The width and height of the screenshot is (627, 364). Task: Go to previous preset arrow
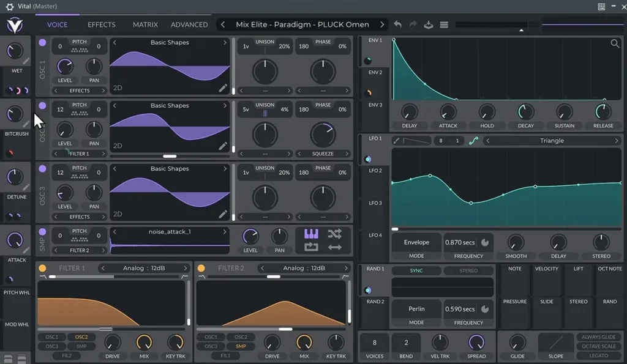coord(223,24)
